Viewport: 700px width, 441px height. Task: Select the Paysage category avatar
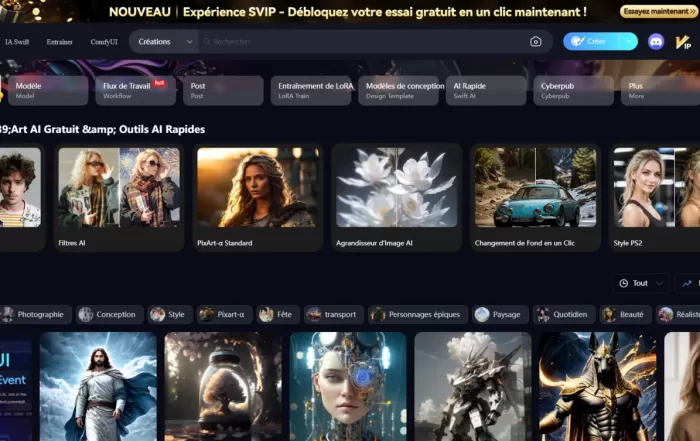(482, 314)
